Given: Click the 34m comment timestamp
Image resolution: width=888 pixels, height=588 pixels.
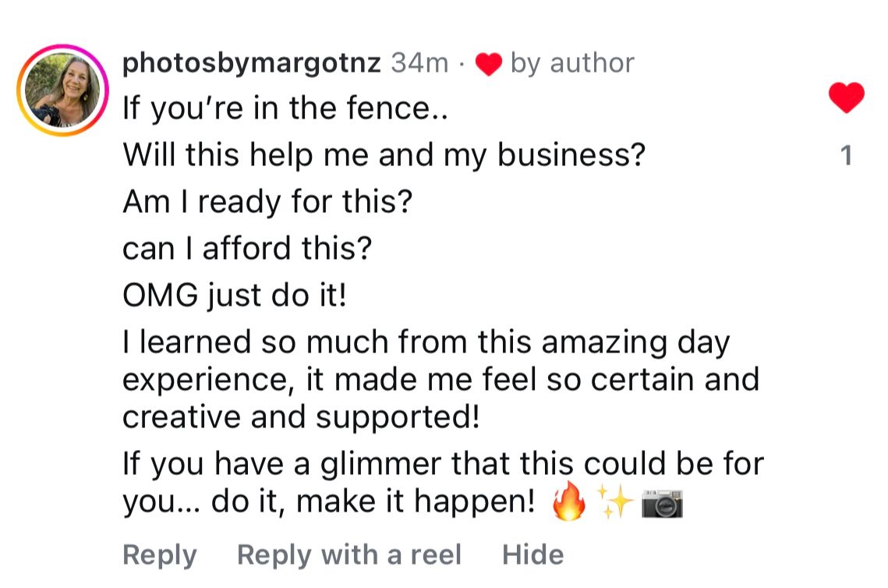Looking at the screenshot, I should pos(419,63).
